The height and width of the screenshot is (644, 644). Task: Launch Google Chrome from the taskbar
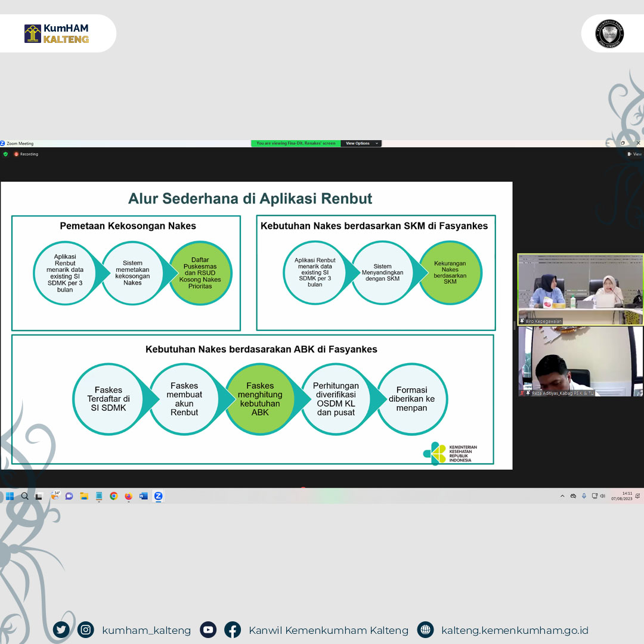point(113,496)
